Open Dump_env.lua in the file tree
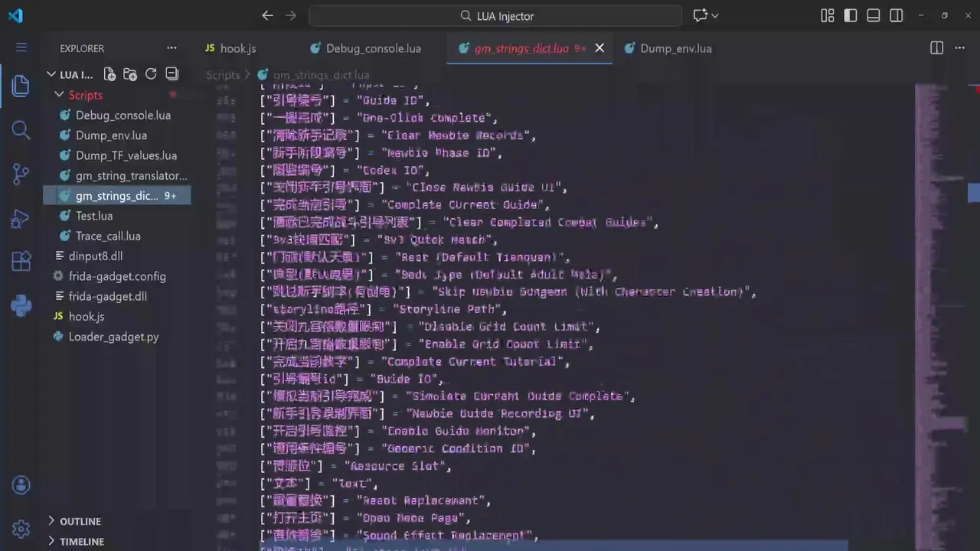980x551 pixels. coord(117,135)
